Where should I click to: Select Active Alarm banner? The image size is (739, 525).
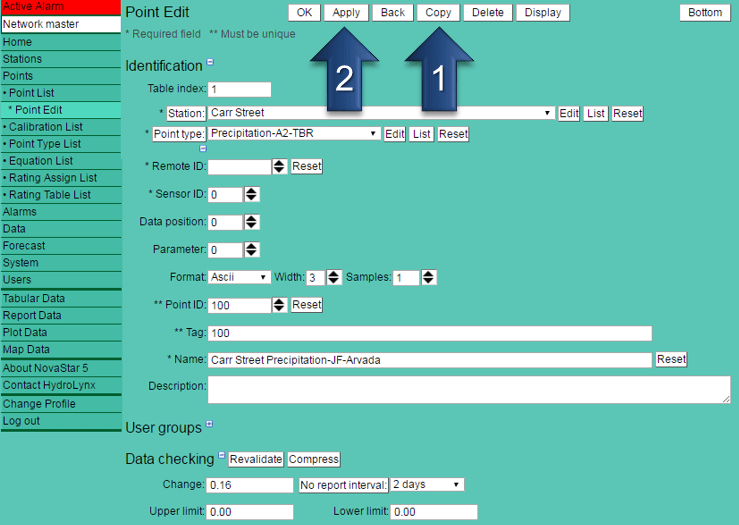[x=60, y=6]
